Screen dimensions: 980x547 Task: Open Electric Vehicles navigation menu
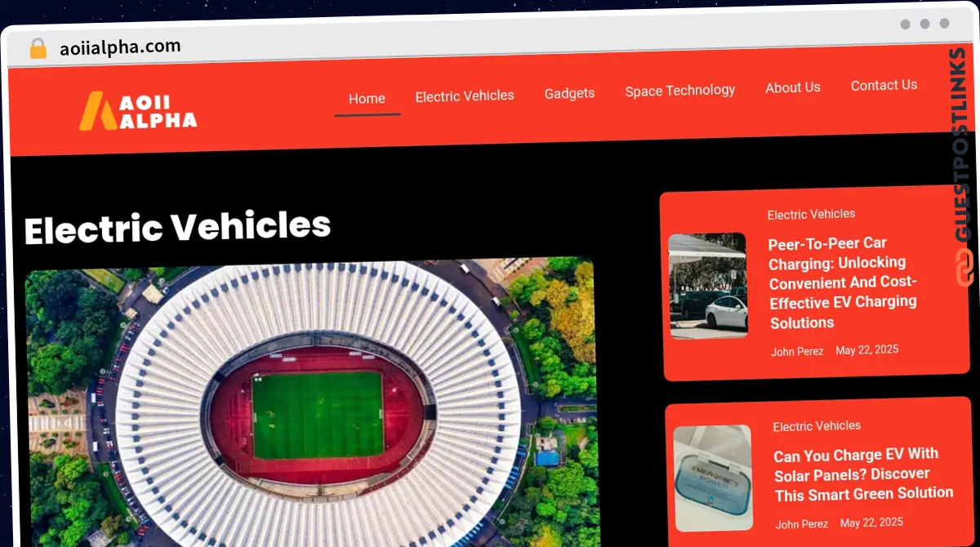click(465, 96)
